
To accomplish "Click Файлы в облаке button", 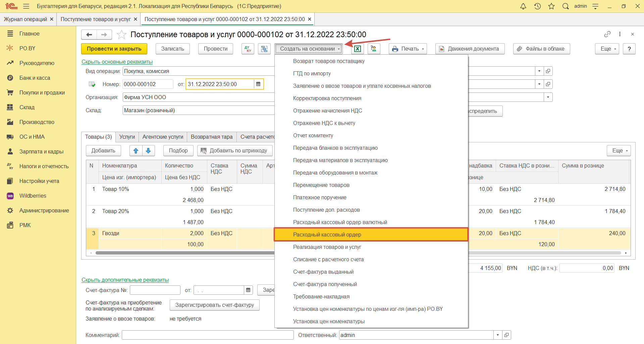I will pyautogui.click(x=541, y=49).
